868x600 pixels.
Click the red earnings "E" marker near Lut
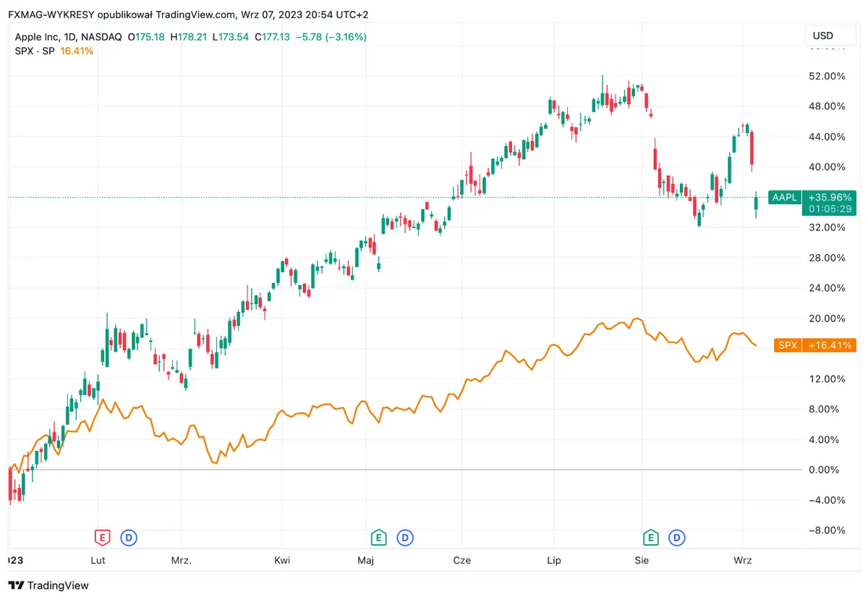pyautogui.click(x=102, y=538)
